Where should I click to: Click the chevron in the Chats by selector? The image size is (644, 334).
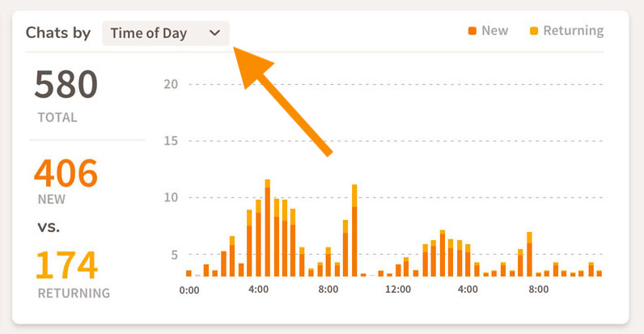[x=214, y=33]
